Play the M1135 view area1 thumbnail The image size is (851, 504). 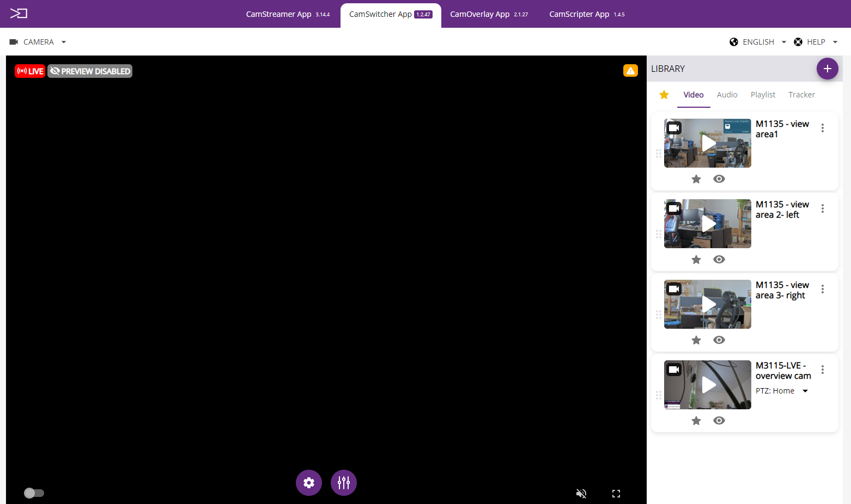[x=708, y=143]
